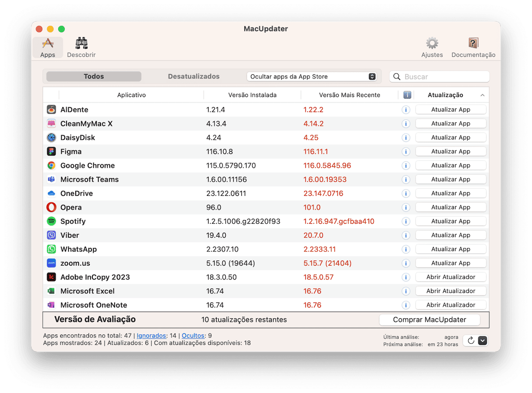Click Atualizar App for Microsoft Teams
Viewport: 532px width, 393px height.
pos(451,180)
